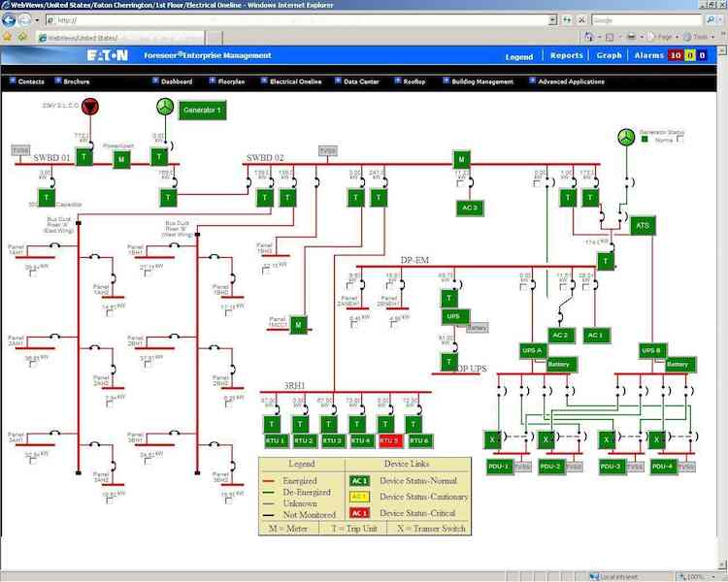The width and height of the screenshot is (728, 582).
Task: Open the X transfer switch above PDU-3
Action: tap(607, 439)
